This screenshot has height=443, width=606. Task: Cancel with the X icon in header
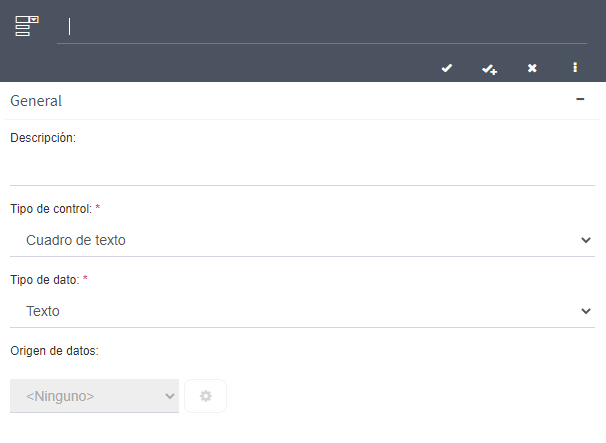click(532, 68)
